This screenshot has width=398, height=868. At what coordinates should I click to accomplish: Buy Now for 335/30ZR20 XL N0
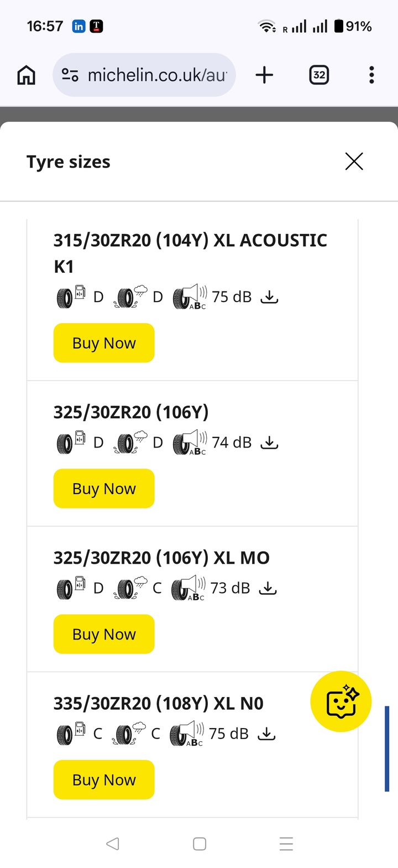(104, 779)
